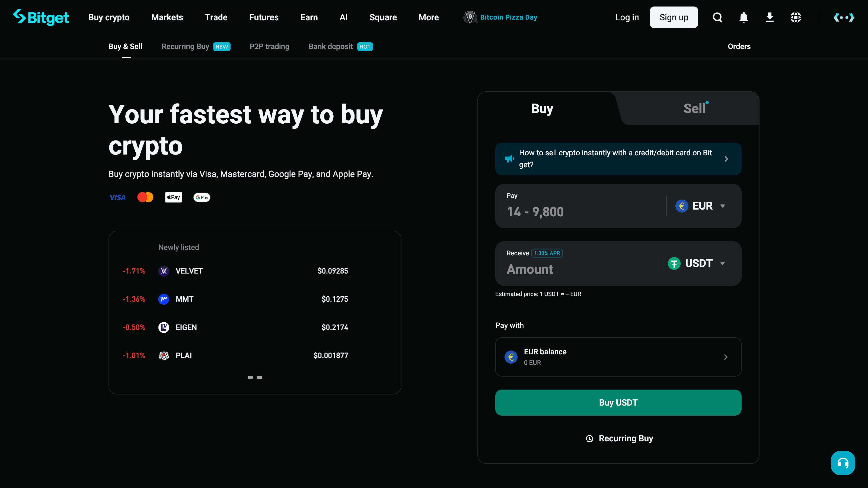Open the Orders link
This screenshot has height=488, width=868.
click(x=739, y=46)
